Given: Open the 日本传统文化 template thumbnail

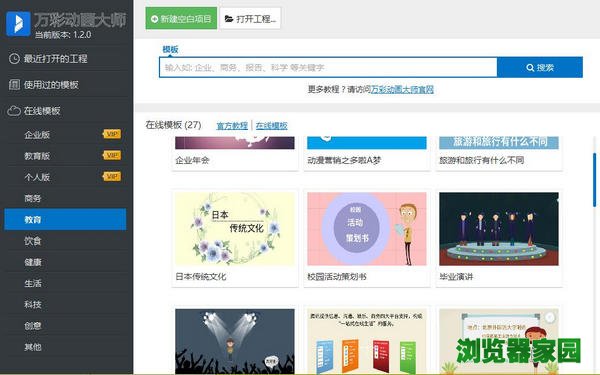Looking at the screenshot, I should [x=235, y=229].
